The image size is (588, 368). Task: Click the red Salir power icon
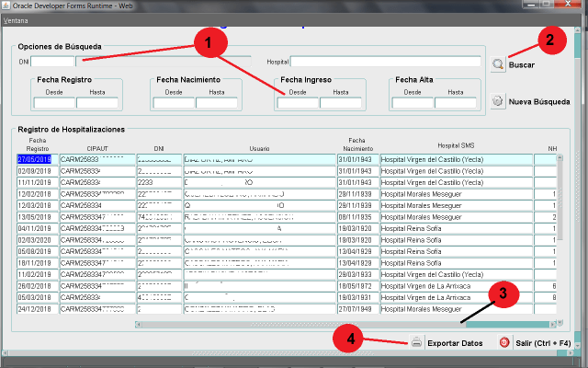point(504,342)
